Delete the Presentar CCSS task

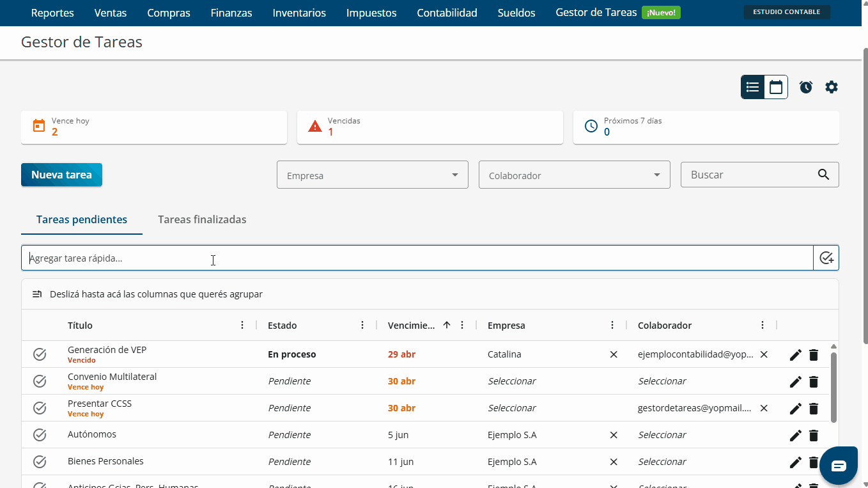(x=814, y=409)
